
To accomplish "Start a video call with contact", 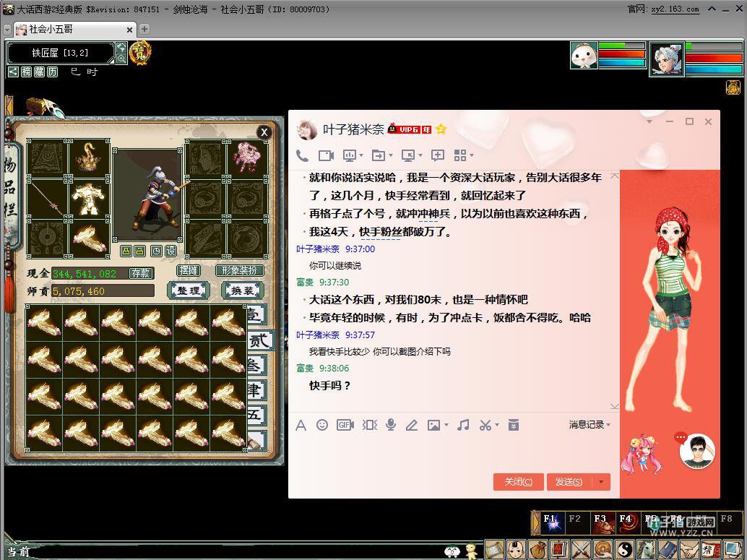I will coord(326,155).
